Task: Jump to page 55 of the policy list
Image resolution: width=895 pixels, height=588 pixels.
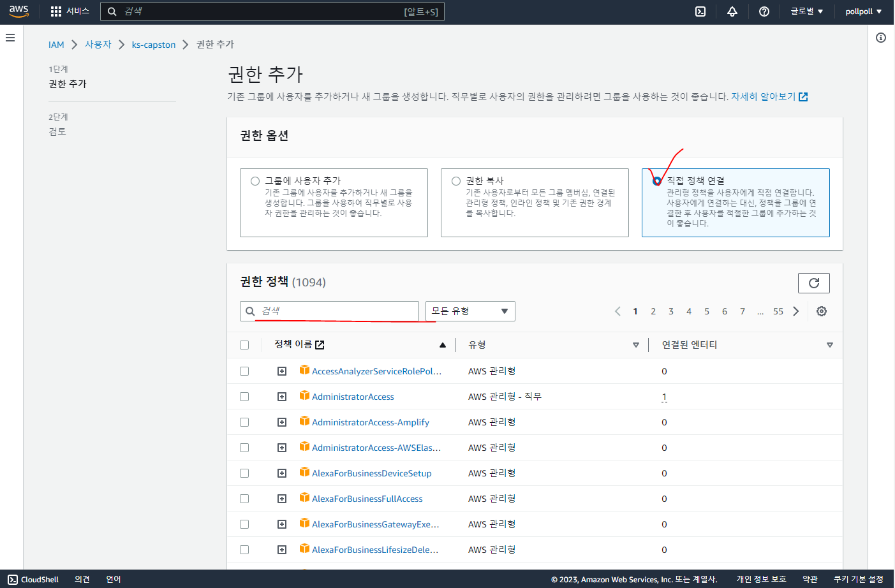Action: coord(778,311)
